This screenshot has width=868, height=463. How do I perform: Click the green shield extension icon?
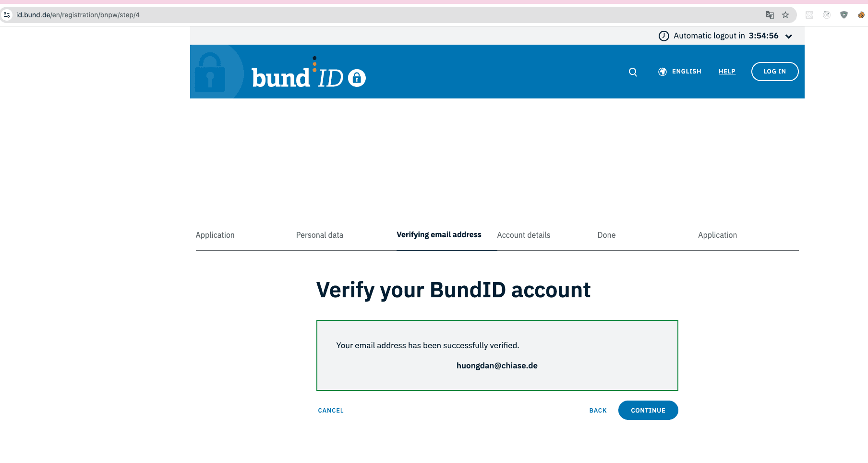click(844, 15)
